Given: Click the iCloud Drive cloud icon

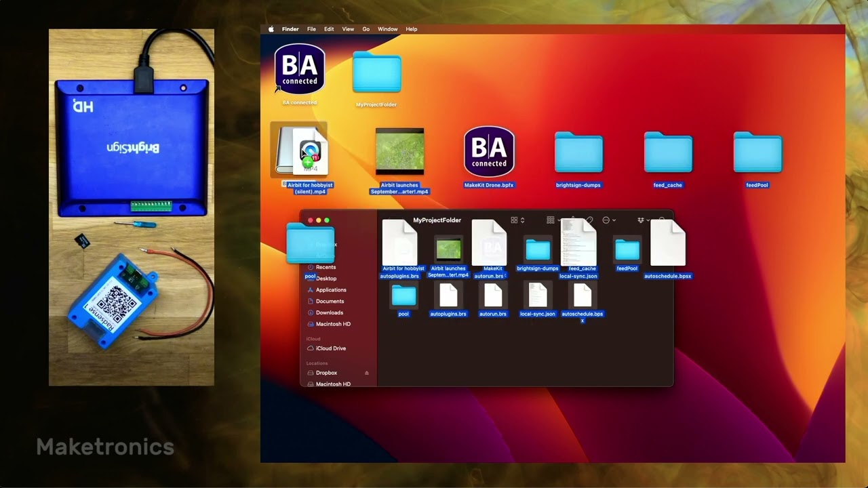Looking at the screenshot, I should point(311,348).
